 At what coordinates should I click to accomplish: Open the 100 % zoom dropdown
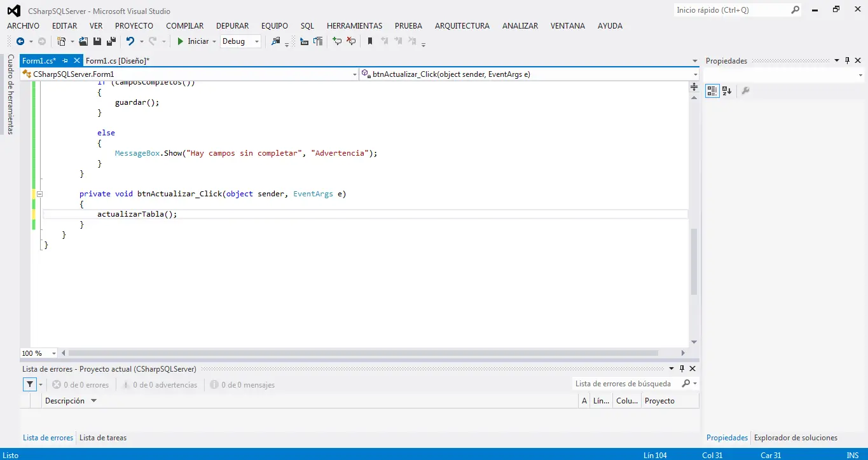point(54,353)
